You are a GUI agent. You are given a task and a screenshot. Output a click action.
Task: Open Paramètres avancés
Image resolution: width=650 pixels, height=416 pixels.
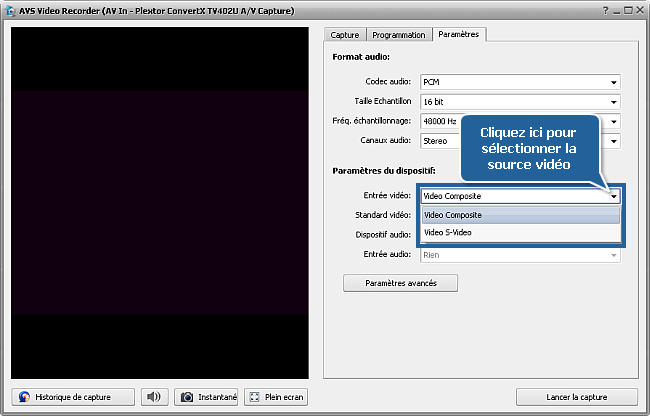[400, 283]
